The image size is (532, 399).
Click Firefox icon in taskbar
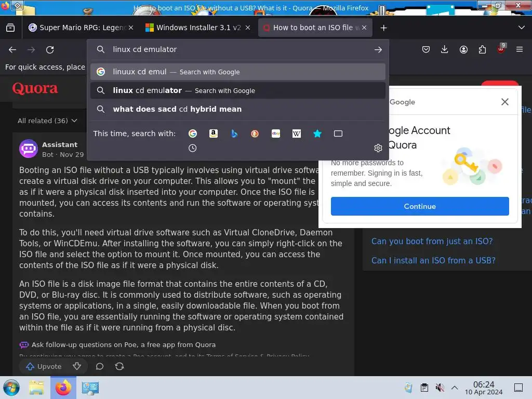tap(63, 388)
